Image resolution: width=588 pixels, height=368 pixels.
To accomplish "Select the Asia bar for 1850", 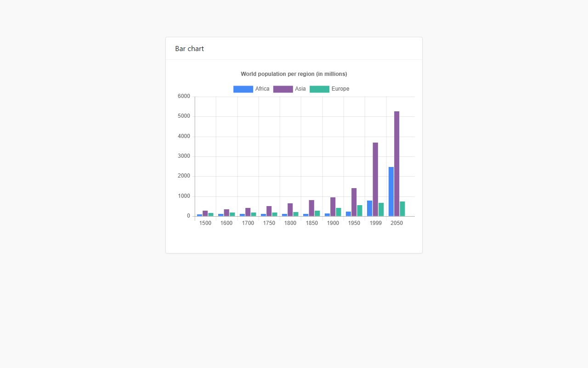I will [311, 207].
